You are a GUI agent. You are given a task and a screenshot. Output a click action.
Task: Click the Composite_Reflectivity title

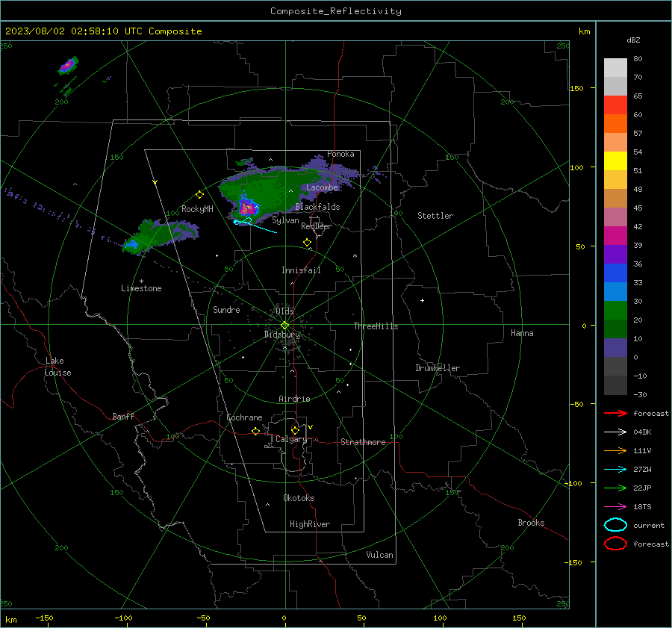pyautogui.click(x=335, y=11)
